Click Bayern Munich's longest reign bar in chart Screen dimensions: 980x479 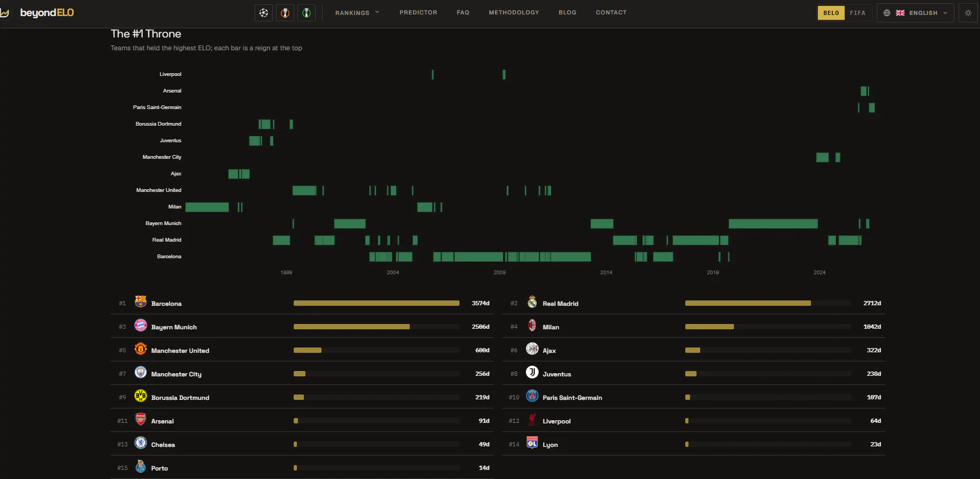pos(773,223)
